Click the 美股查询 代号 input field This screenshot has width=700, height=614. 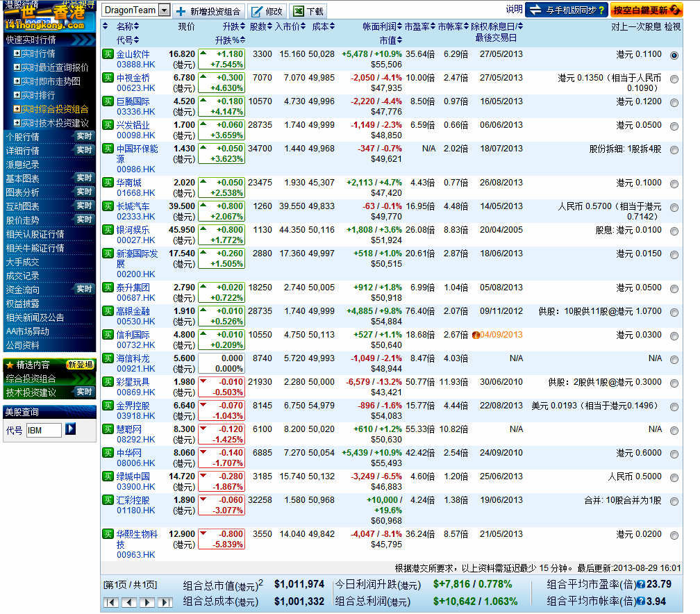tap(44, 431)
